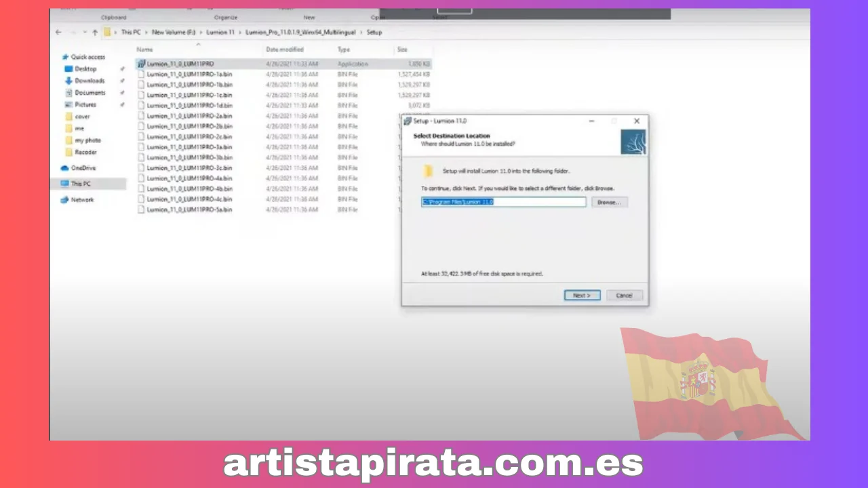Image resolution: width=868 pixels, height=488 pixels.
Task: Open Desktop in the navigation pane
Action: pyautogui.click(x=85, y=69)
